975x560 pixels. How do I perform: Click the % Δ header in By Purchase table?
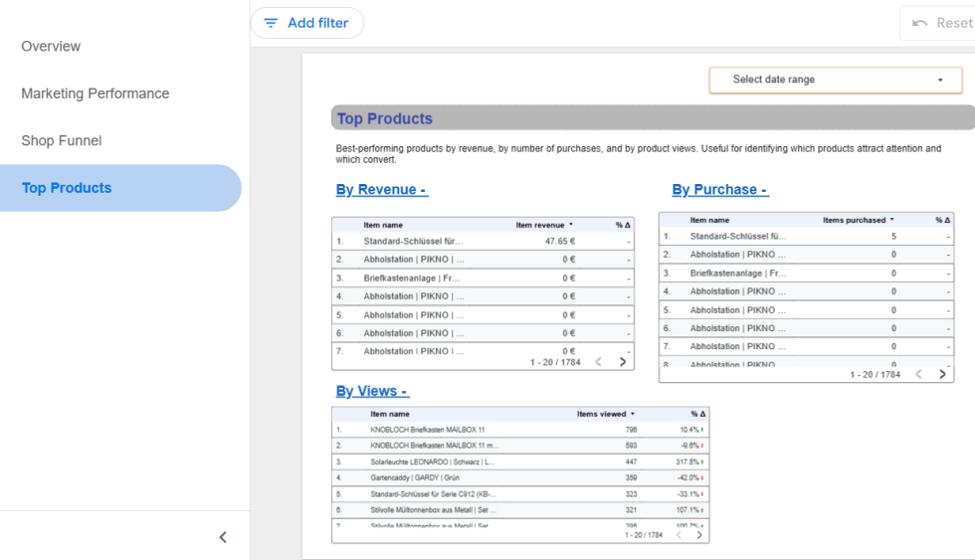943,220
